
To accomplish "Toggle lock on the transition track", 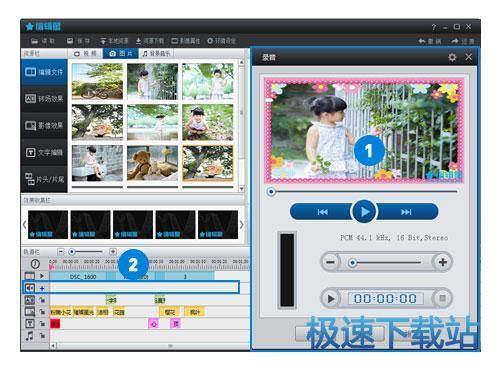I will pyautogui.click(x=42, y=300).
